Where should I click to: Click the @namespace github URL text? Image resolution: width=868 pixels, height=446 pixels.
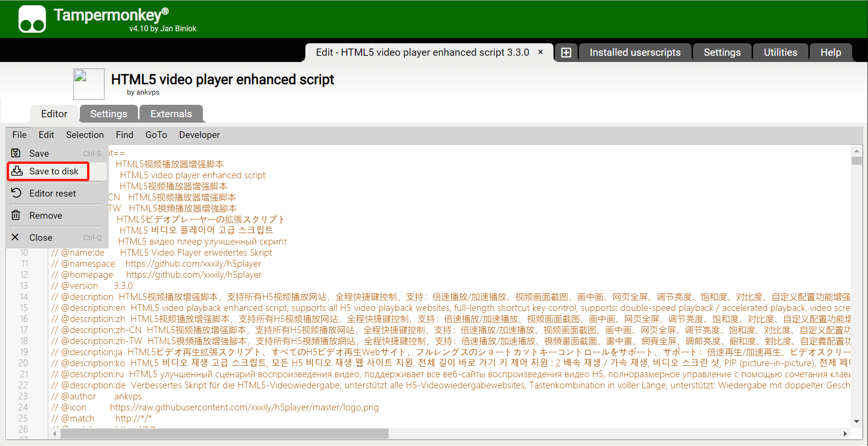tap(193, 263)
